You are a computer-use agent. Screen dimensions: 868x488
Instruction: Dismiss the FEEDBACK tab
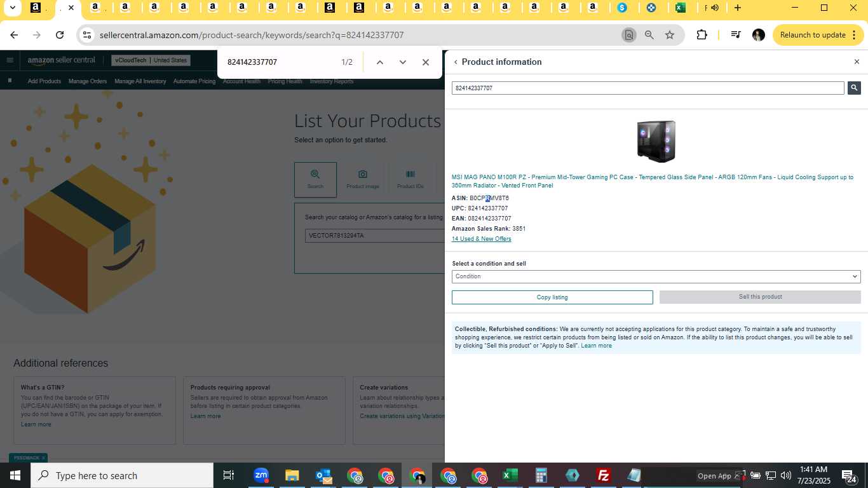[x=43, y=457]
